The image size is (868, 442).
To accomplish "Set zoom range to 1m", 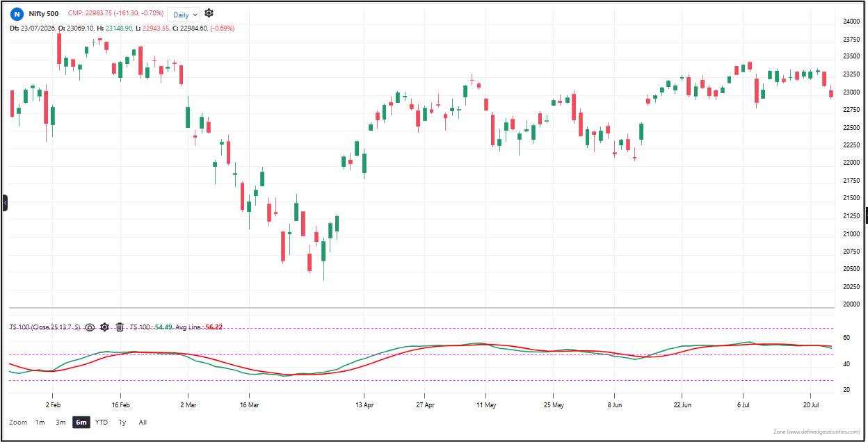I will coord(40,422).
